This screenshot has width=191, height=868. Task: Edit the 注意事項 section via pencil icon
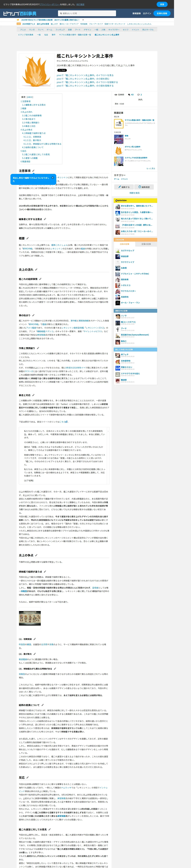click(x=34, y=171)
